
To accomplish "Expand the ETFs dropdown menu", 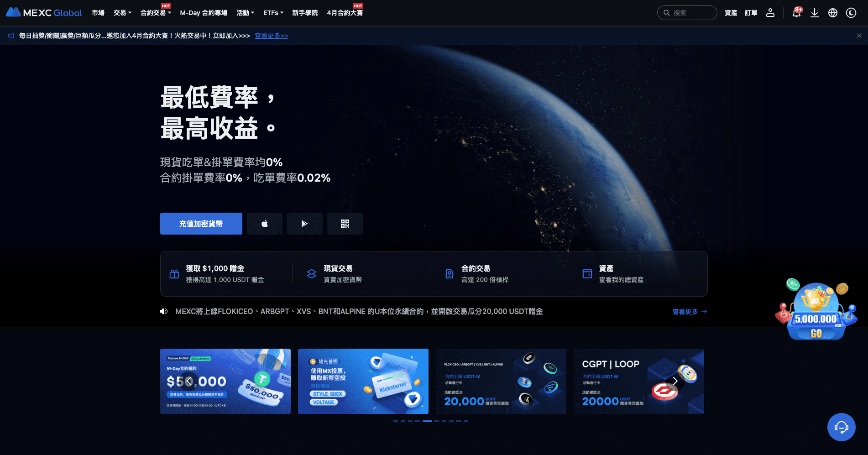I will tap(273, 13).
